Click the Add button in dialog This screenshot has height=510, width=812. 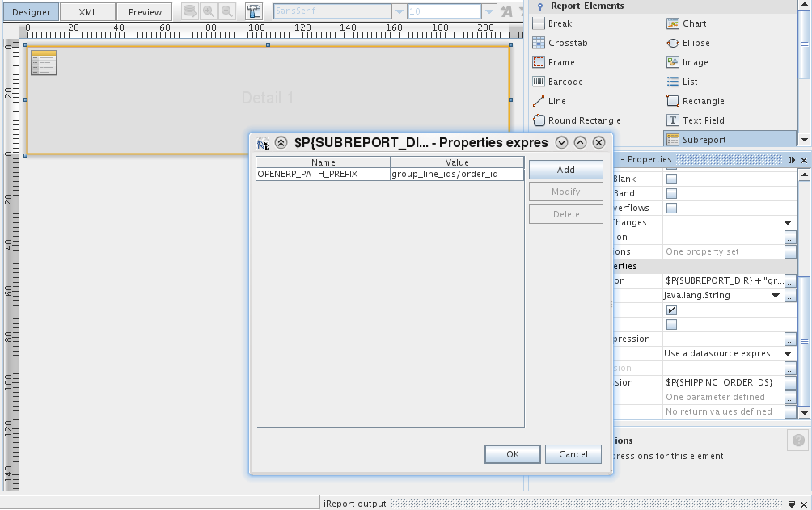click(x=565, y=170)
